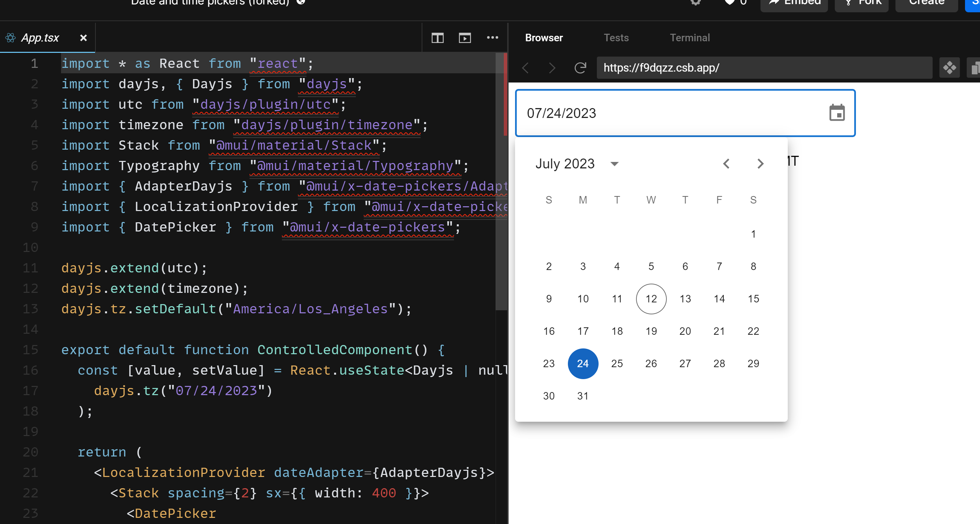This screenshot has width=980, height=524.
Task: Open the calendar icon in the date field
Action: (x=836, y=113)
